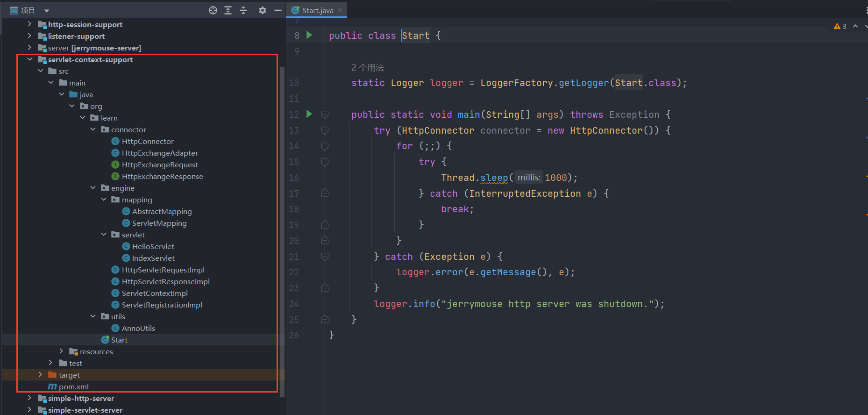Hide the project tool window with minus icon
The width and height of the screenshot is (868, 415).
click(x=278, y=10)
